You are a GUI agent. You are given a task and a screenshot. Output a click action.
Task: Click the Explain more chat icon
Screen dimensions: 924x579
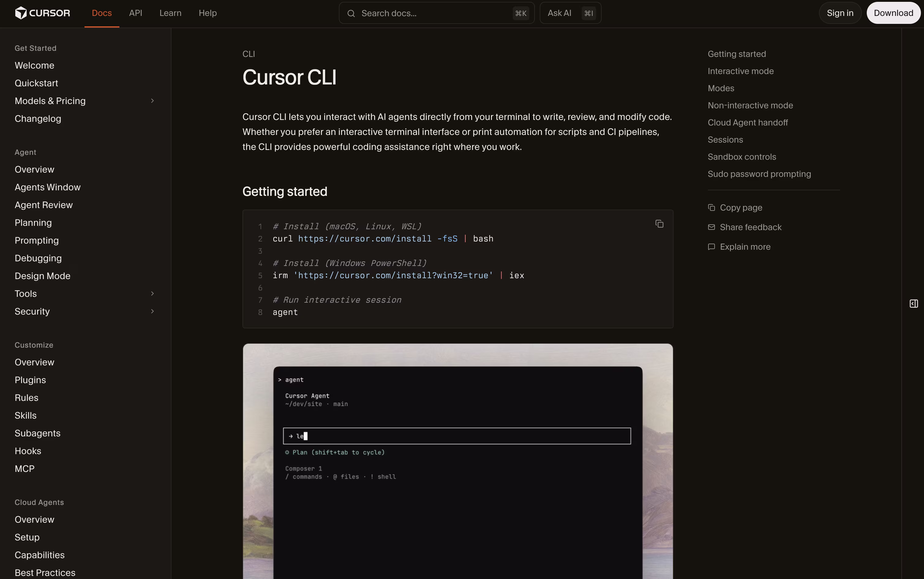click(712, 247)
